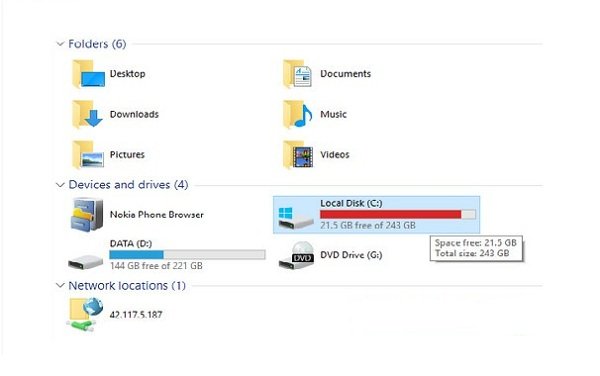Collapse the Network locations chevron
The height and width of the screenshot is (376, 600).
coord(60,285)
